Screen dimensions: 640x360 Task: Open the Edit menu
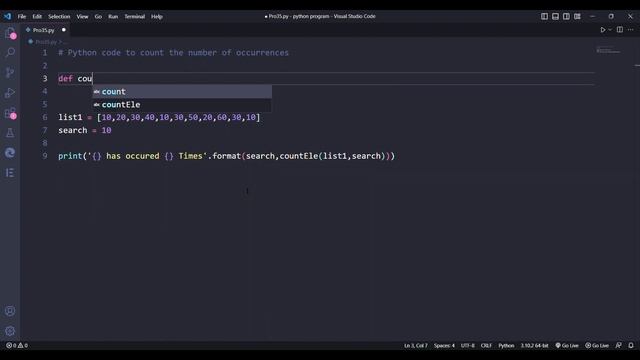[x=37, y=16]
